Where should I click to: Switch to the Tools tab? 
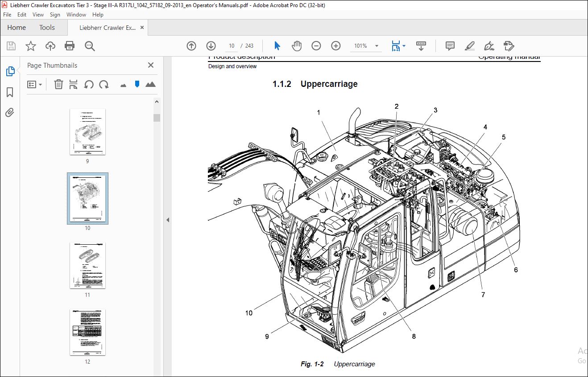47,28
